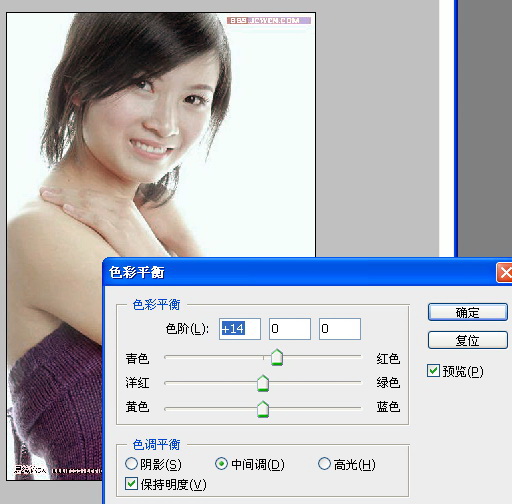Toggle the 预览(P) preview checkbox
The height and width of the screenshot is (504, 512).
(x=433, y=371)
